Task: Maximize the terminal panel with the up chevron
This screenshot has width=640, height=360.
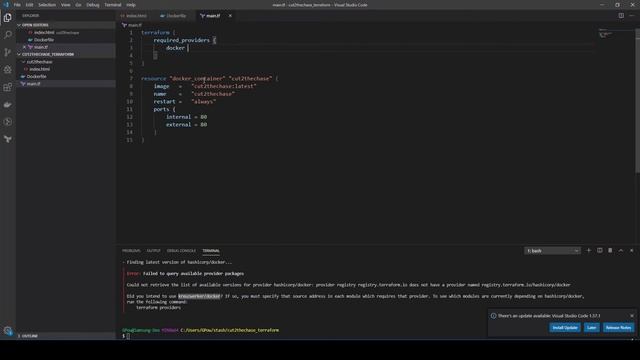Action: (621, 250)
